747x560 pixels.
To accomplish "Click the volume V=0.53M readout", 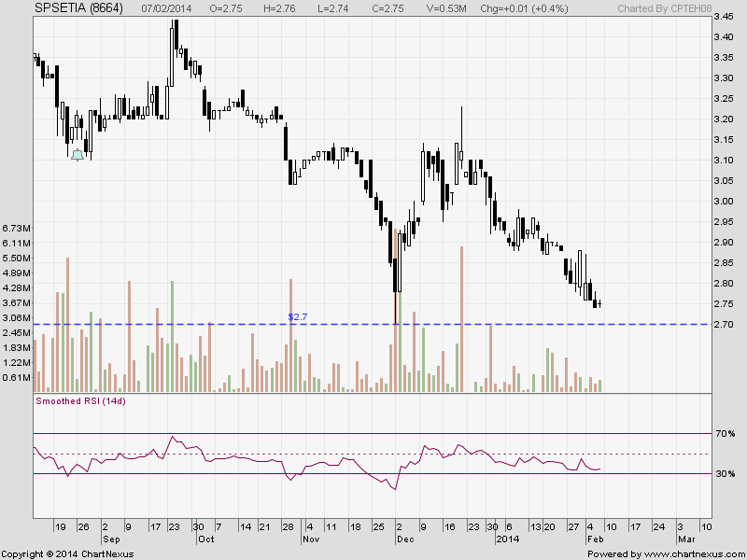I will (x=446, y=8).
